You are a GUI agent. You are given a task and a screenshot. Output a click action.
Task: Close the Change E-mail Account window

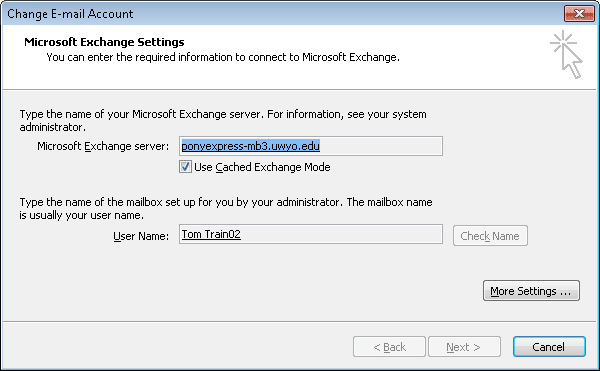(579, 14)
